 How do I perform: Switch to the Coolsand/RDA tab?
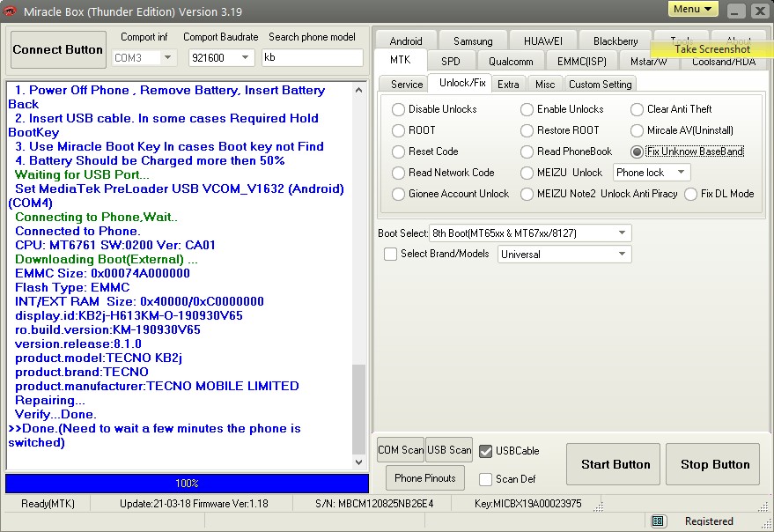[x=724, y=63]
